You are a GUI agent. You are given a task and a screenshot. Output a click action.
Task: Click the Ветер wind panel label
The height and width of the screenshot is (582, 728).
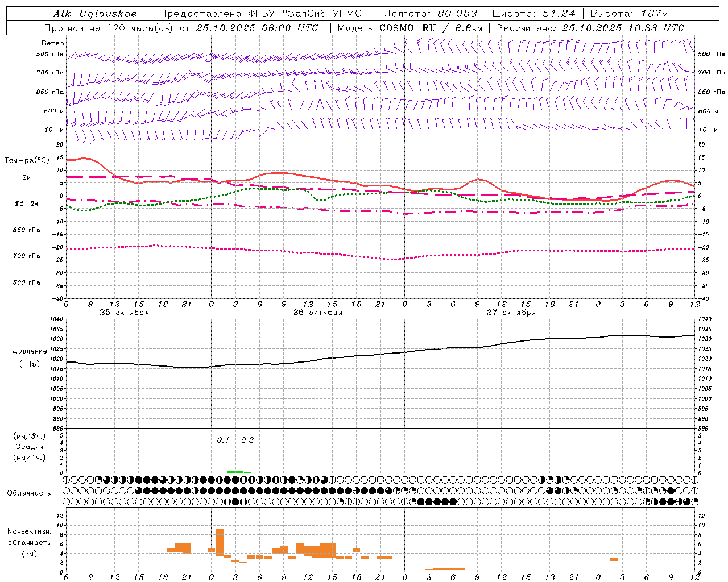tap(53, 43)
